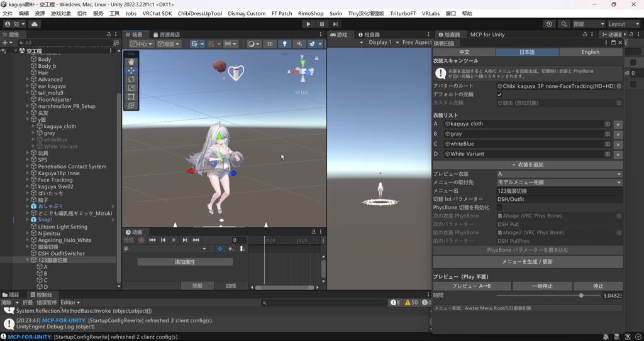Click the animation timeline horizontal scrollbar
Image resolution: width=644 pixels, height=341 pixels.
click(x=284, y=287)
